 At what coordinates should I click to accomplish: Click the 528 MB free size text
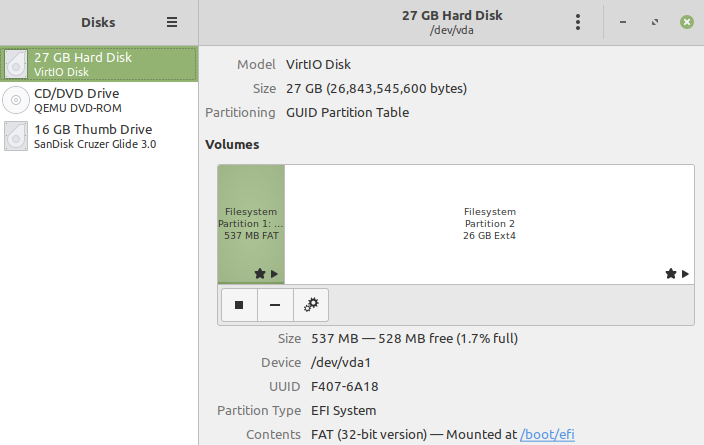(x=415, y=338)
